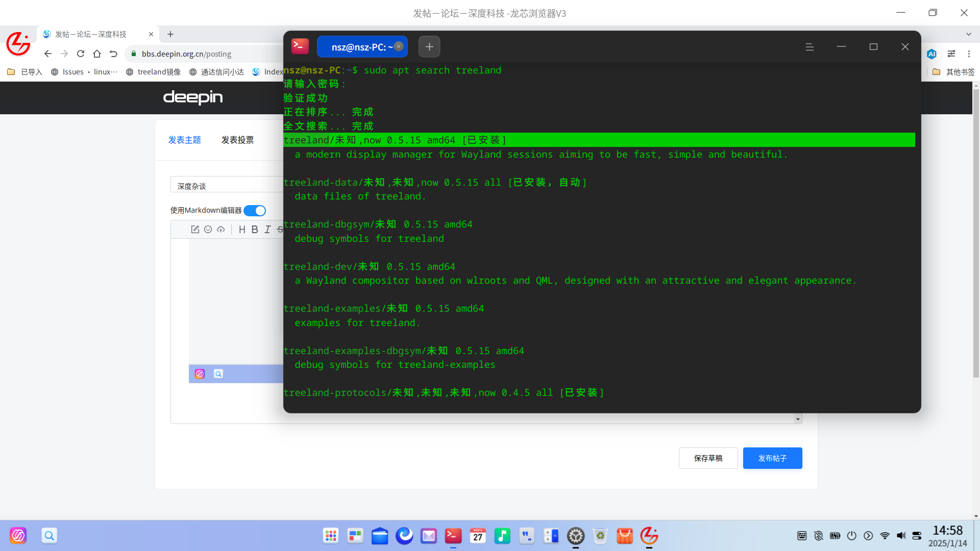The image size is (980, 551).
Task: Click the deepin logo on the forum page
Action: (x=193, y=97)
